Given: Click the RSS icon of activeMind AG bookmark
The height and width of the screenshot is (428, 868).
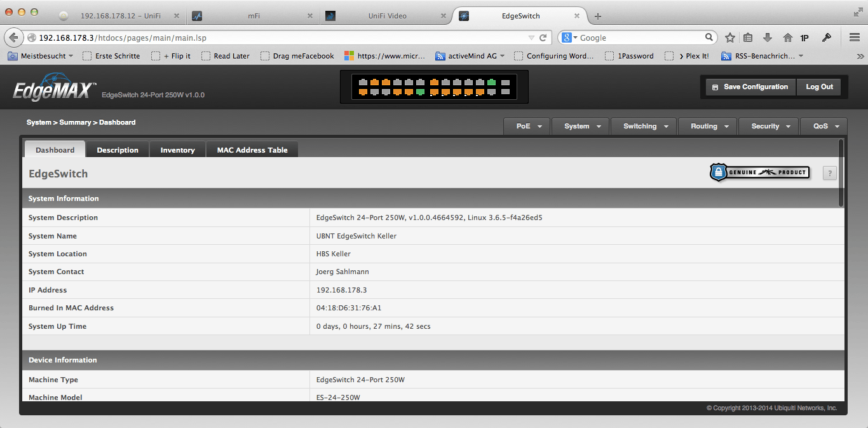Looking at the screenshot, I should click(x=440, y=56).
